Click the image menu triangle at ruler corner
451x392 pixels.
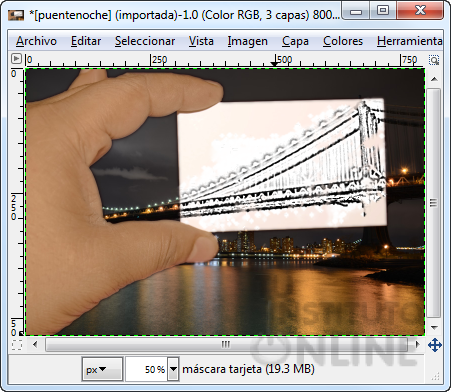click(x=16, y=59)
